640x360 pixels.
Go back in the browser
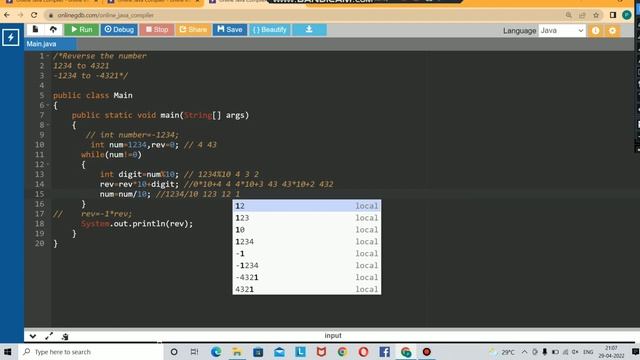[7, 15]
